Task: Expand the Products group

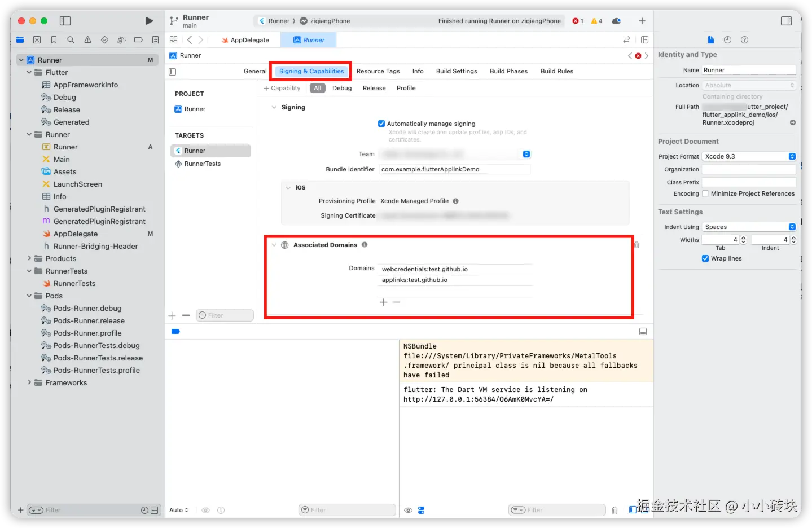Action: [29, 258]
